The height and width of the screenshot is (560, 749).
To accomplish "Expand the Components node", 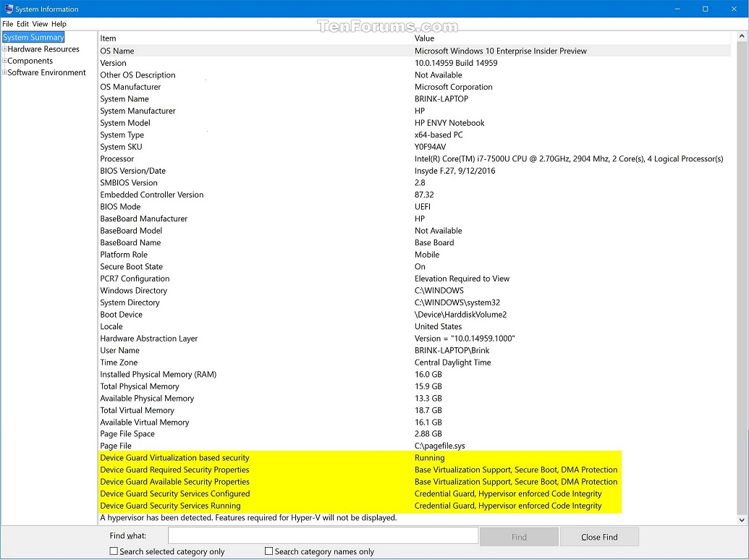I will [x=5, y=61].
